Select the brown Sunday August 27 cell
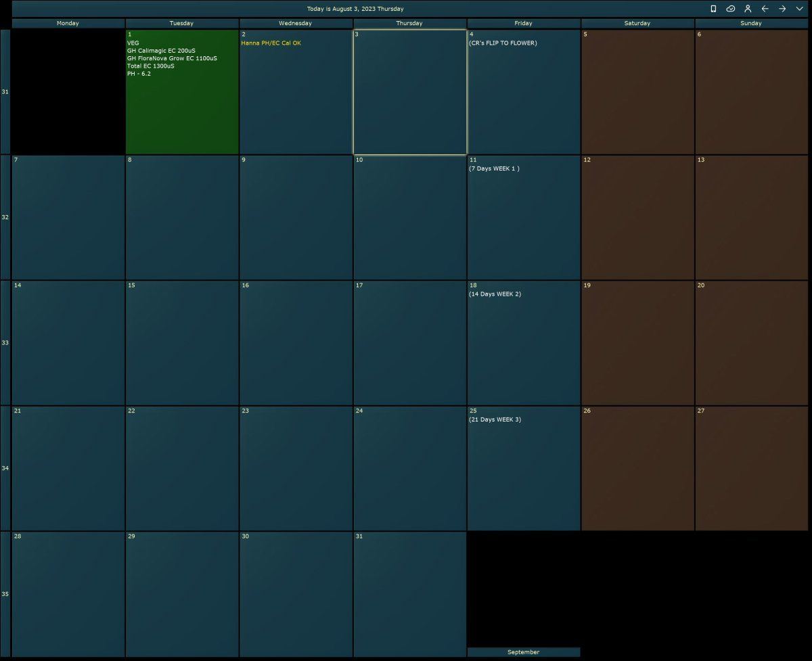 coord(752,468)
